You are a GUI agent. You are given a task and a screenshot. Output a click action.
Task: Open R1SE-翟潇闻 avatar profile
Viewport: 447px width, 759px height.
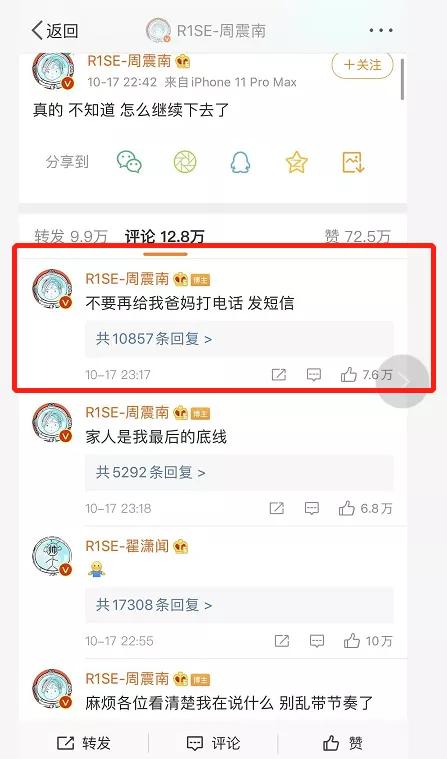(52, 556)
